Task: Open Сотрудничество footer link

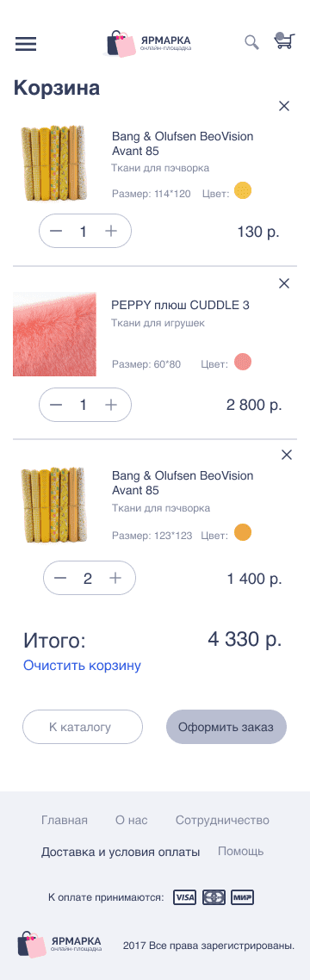Action: [222, 820]
